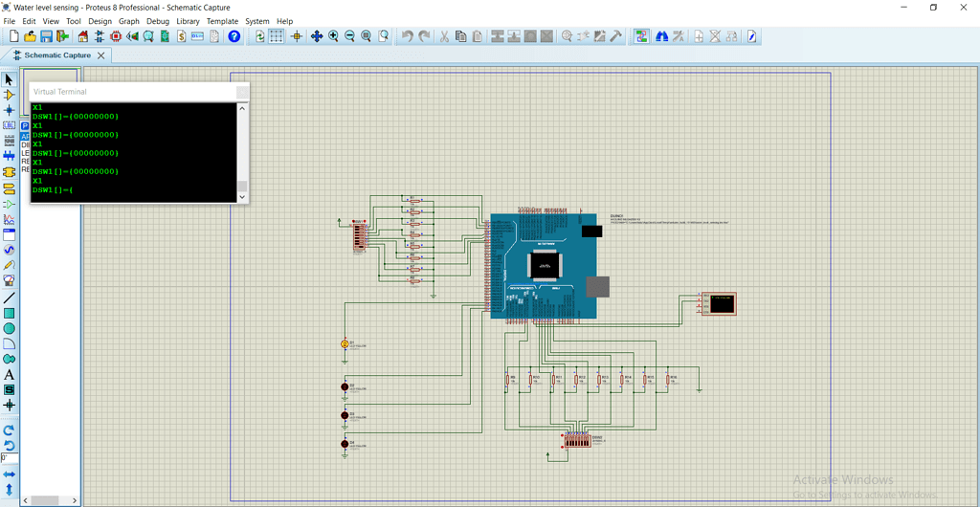Close the Schematic Capture tab
This screenshot has width=980, height=507.
coord(100,55)
